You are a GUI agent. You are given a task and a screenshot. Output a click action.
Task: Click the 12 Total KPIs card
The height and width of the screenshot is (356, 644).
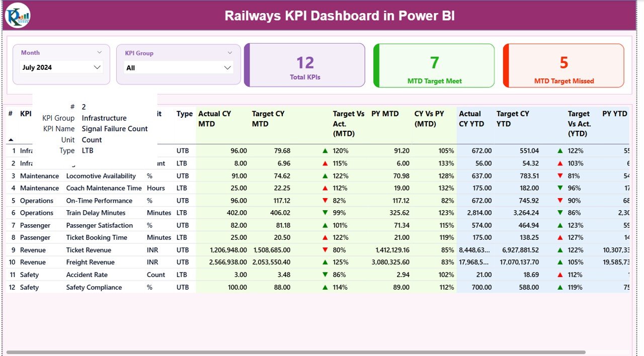coord(304,65)
